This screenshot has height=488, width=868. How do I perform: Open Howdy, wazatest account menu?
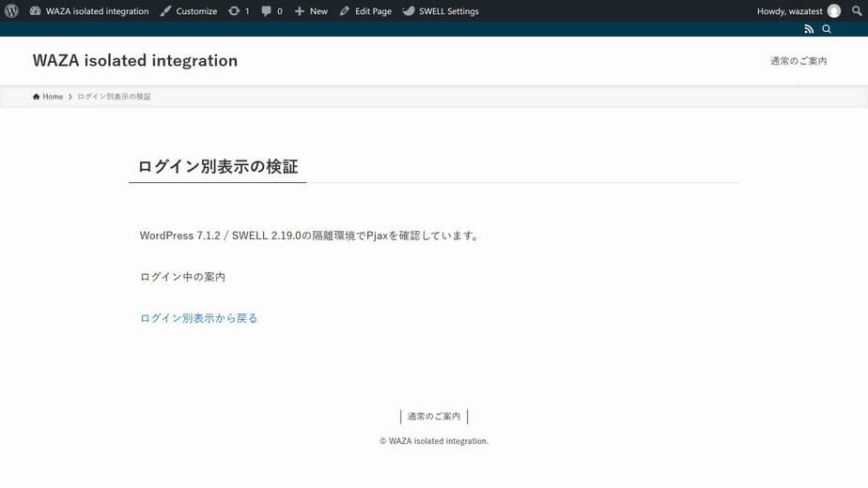(798, 11)
